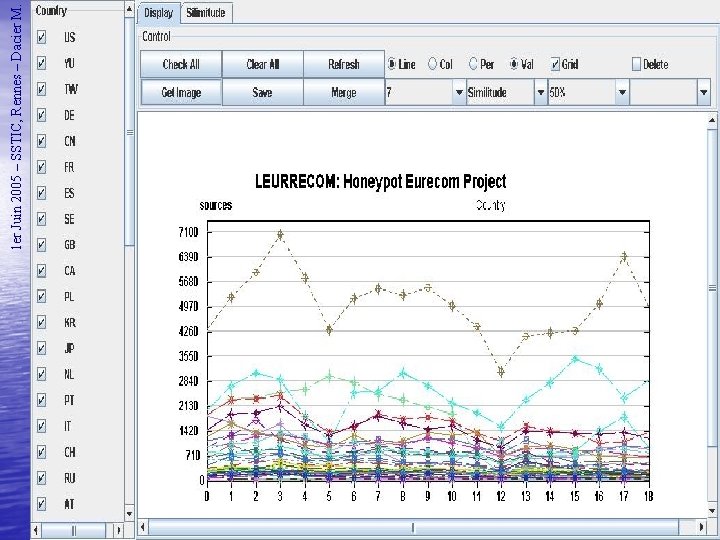Click the Check All button
This screenshot has width=720, height=540.
pyautogui.click(x=181, y=64)
